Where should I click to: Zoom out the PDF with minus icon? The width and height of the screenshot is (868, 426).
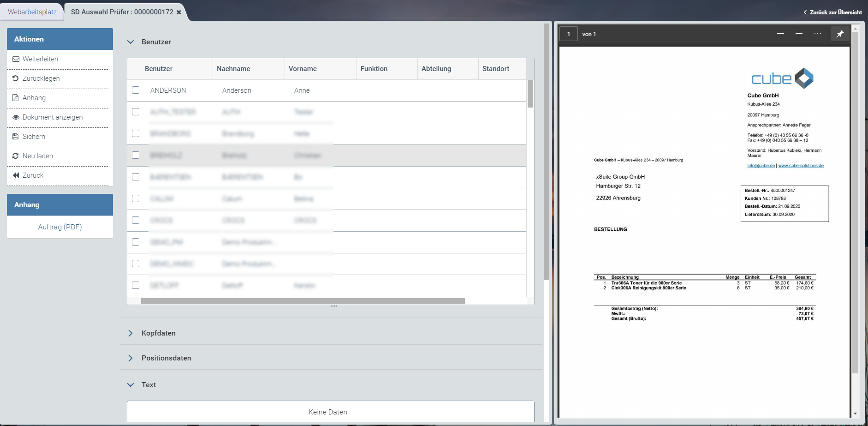pyautogui.click(x=780, y=34)
